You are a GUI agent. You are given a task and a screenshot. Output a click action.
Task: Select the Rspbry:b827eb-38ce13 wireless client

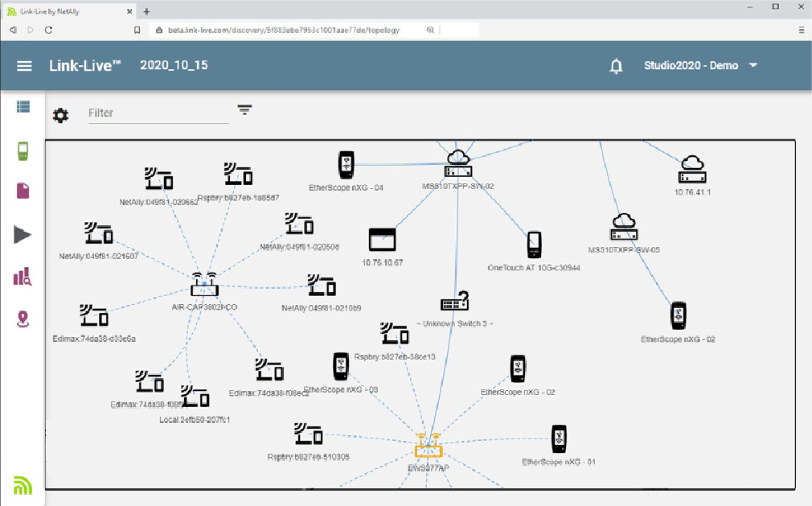[395, 334]
